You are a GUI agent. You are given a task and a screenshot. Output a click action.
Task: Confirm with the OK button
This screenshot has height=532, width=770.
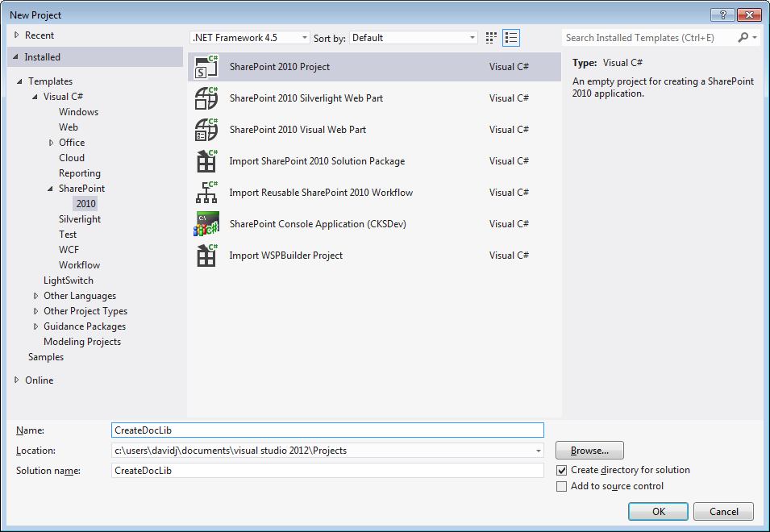pyautogui.click(x=658, y=511)
